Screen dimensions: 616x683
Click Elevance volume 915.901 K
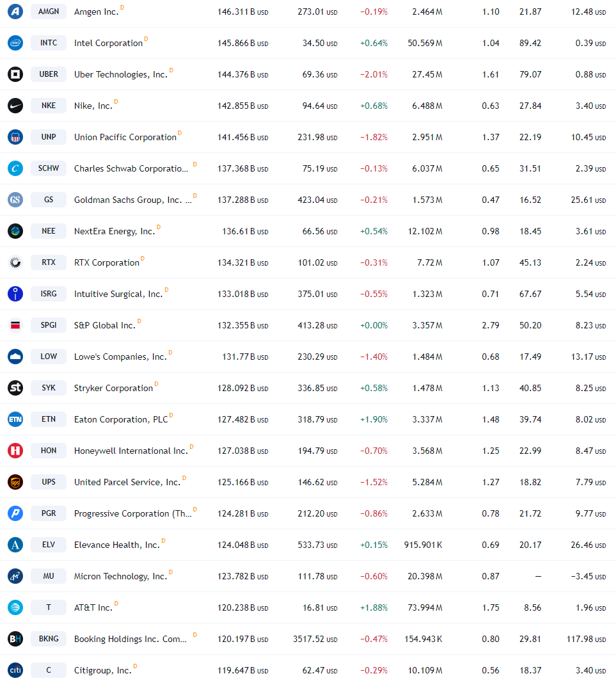pyautogui.click(x=423, y=545)
